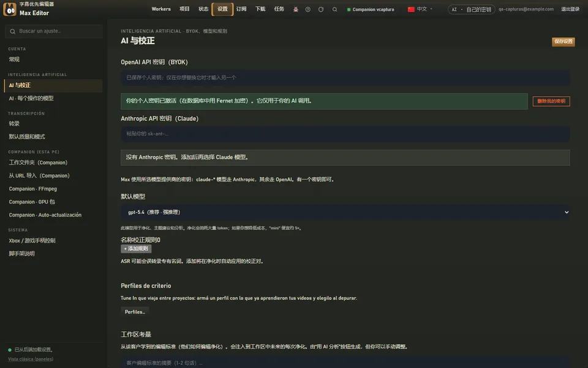The height and width of the screenshot is (368, 588).
Task: Click the workspace criteria summary textbox
Action: [345, 362]
